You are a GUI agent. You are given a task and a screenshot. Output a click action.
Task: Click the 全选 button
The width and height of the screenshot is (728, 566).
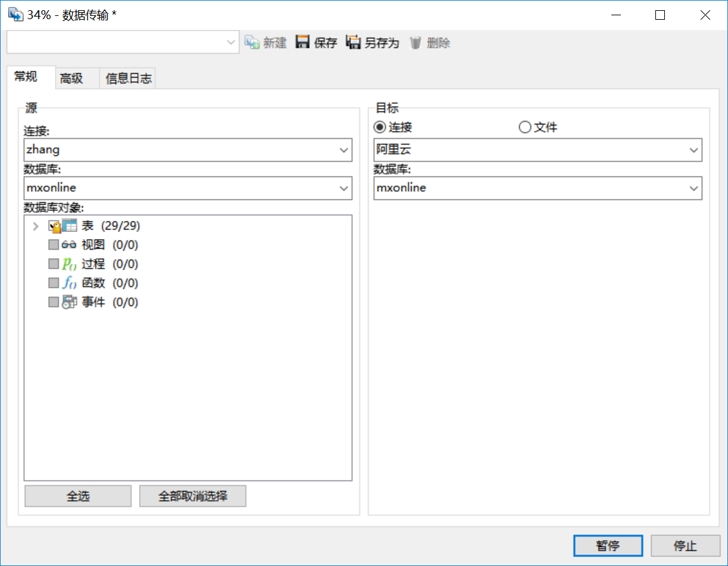[x=78, y=496]
